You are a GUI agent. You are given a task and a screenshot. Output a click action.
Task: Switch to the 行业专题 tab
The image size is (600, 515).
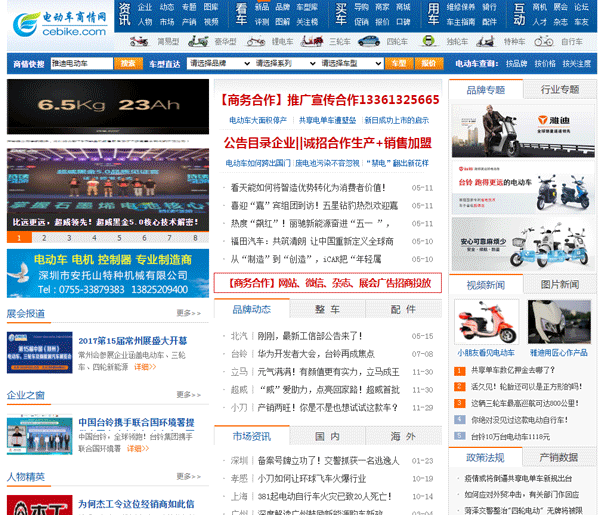pyautogui.click(x=559, y=90)
